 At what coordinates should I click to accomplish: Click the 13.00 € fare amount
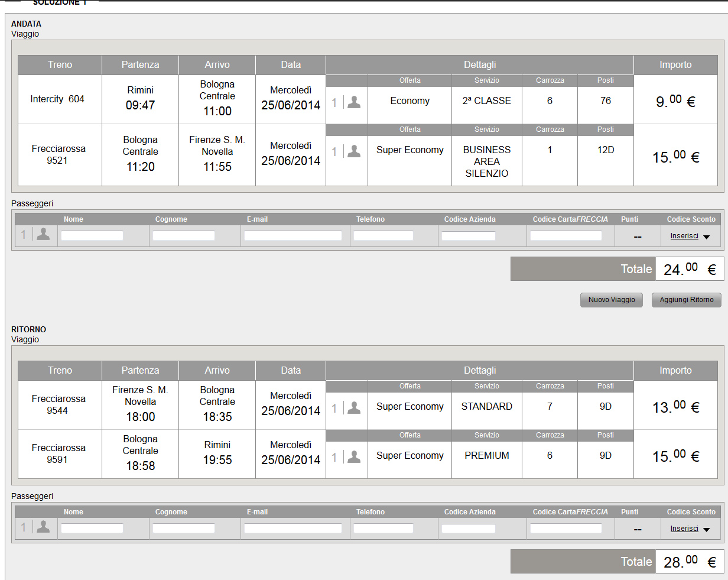tap(675, 407)
